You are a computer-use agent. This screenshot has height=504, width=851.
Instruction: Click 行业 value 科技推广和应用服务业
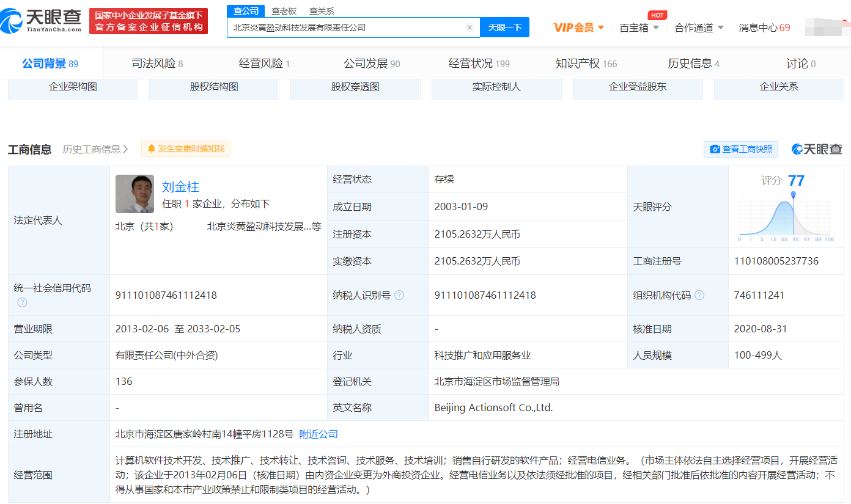tap(482, 355)
